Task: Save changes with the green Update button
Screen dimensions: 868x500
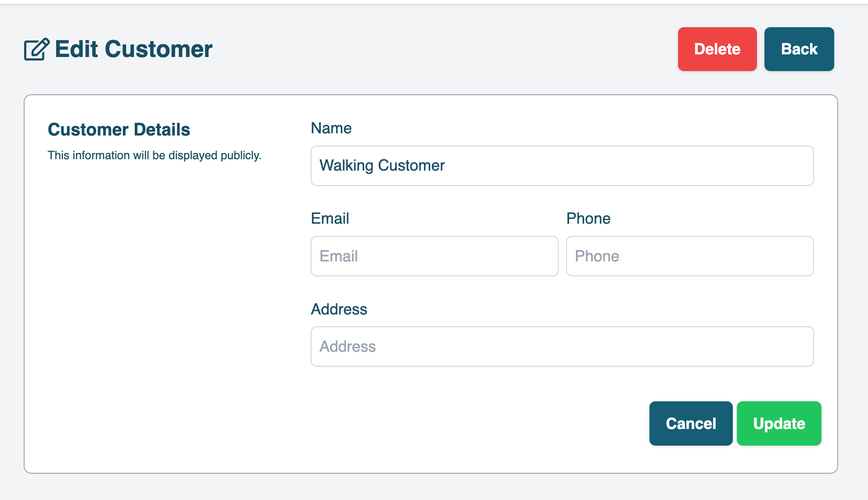Action: point(779,424)
